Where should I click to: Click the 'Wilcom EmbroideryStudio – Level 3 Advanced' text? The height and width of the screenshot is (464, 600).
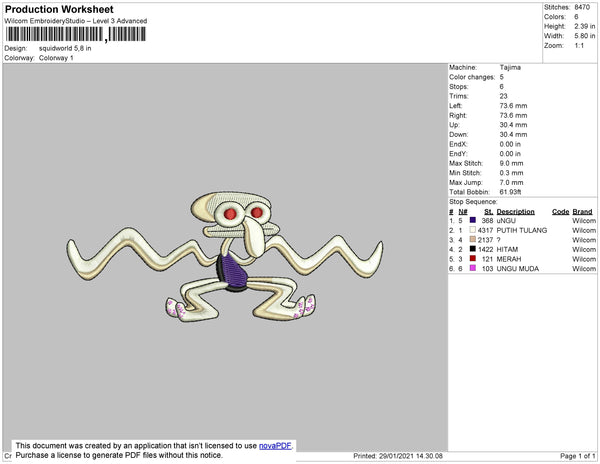pyautogui.click(x=76, y=21)
